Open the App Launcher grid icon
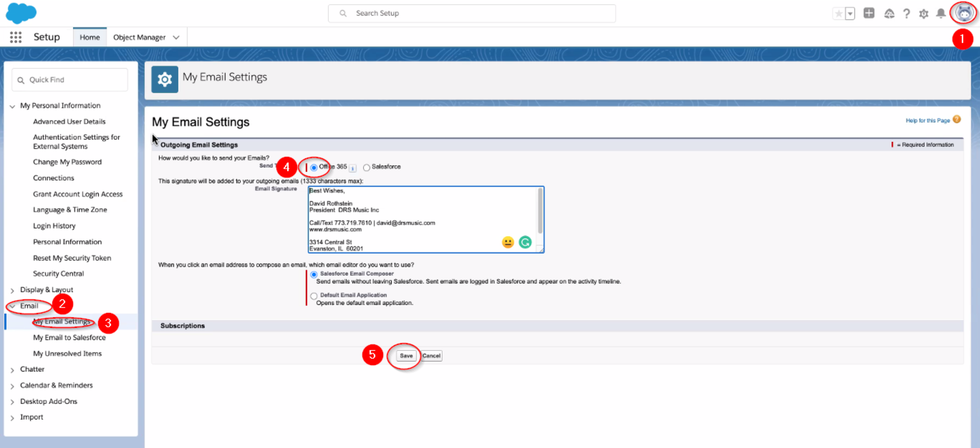This screenshot has width=980, height=448. pyautogui.click(x=16, y=37)
